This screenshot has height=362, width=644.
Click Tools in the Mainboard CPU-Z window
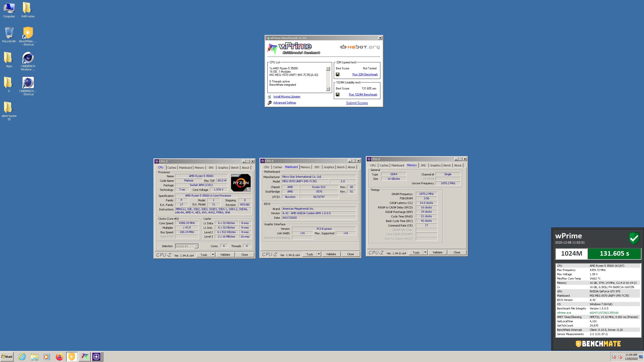[x=310, y=254]
